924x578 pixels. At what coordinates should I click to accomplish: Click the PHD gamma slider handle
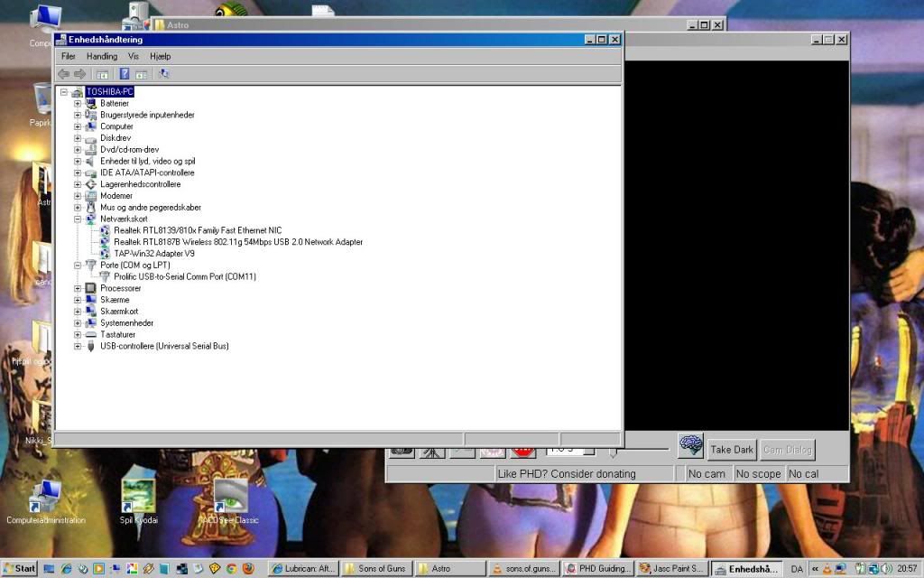pos(613,453)
